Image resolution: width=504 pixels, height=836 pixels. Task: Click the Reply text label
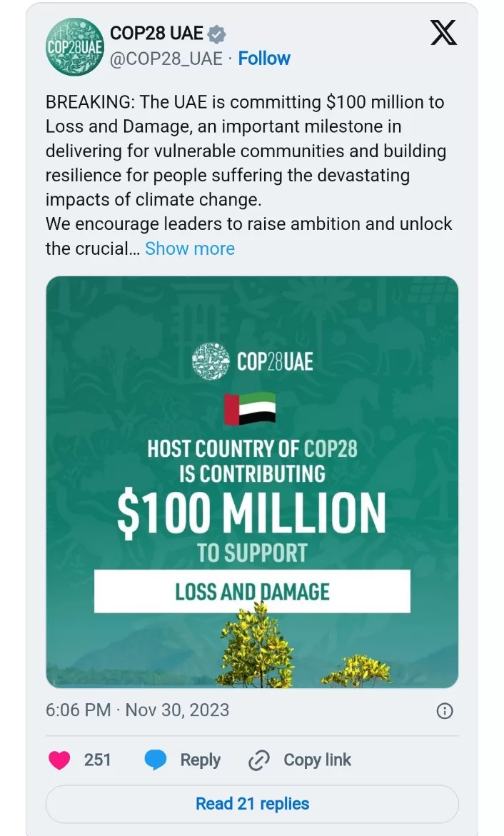point(200,760)
